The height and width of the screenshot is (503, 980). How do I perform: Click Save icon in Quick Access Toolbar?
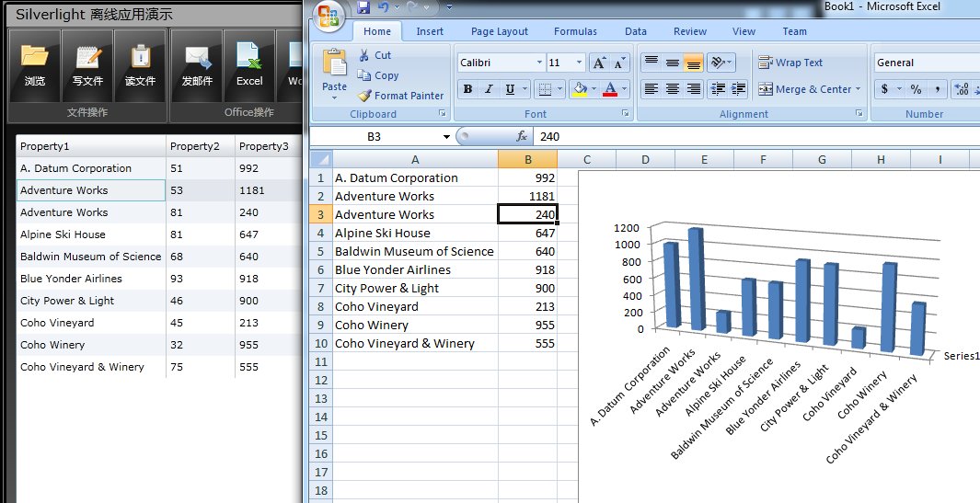point(363,7)
